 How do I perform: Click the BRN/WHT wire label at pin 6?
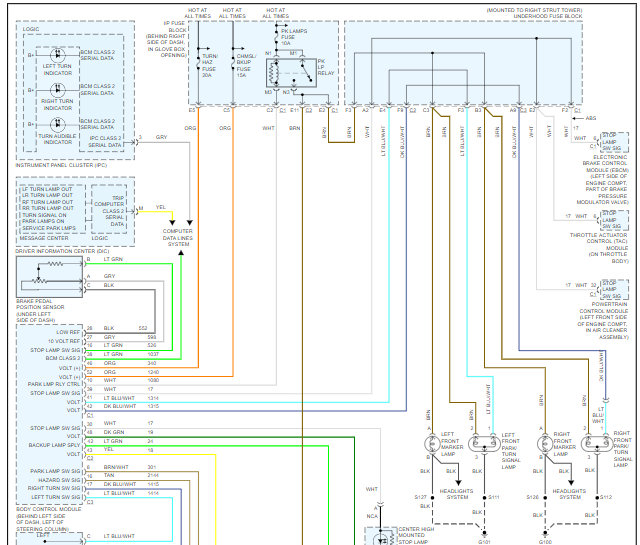point(116,467)
